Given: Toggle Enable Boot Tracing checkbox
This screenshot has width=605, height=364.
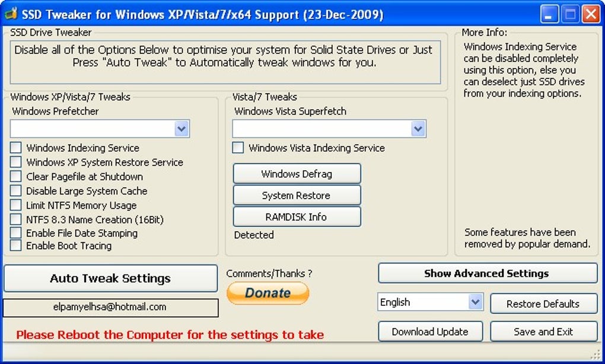Looking at the screenshot, I should click(16, 245).
